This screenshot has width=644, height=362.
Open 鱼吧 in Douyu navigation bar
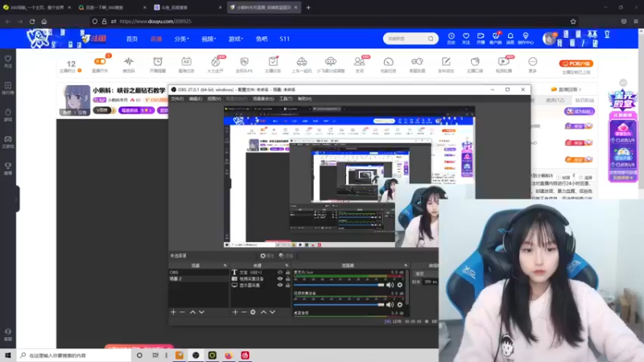pyautogui.click(x=262, y=39)
